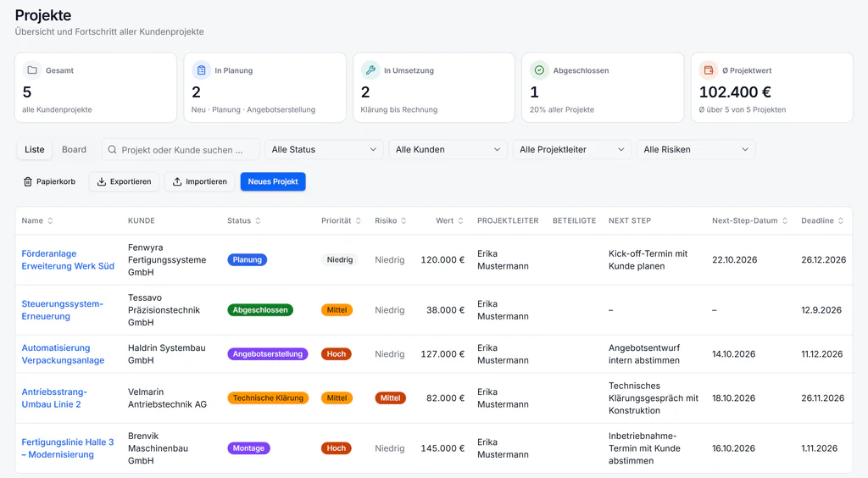Open project Fertigungslinie Halle 3 – Modernisierung
The width and height of the screenshot is (868, 478).
(x=68, y=448)
